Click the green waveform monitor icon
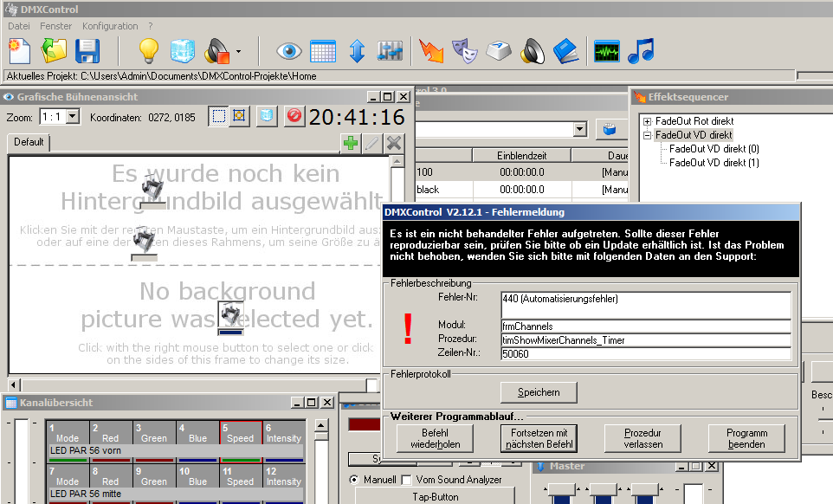This screenshot has width=833, height=504. coord(607,51)
